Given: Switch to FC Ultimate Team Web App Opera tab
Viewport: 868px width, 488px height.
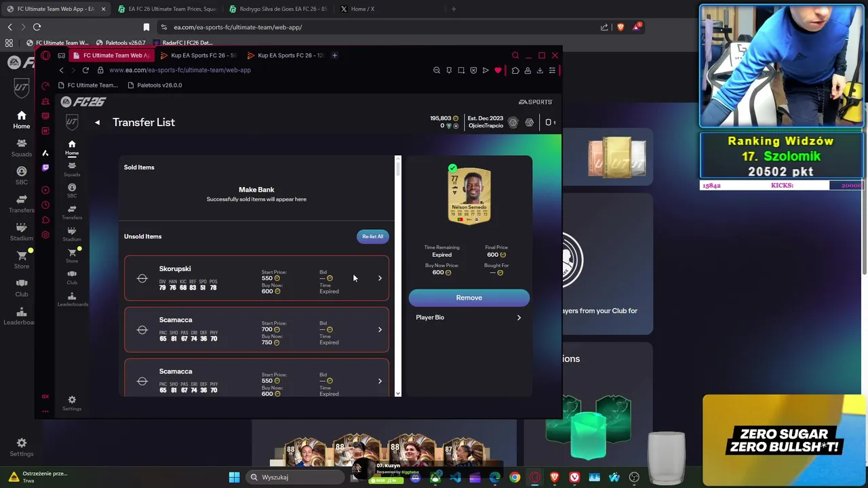Looking at the screenshot, I should click(x=111, y=56).
